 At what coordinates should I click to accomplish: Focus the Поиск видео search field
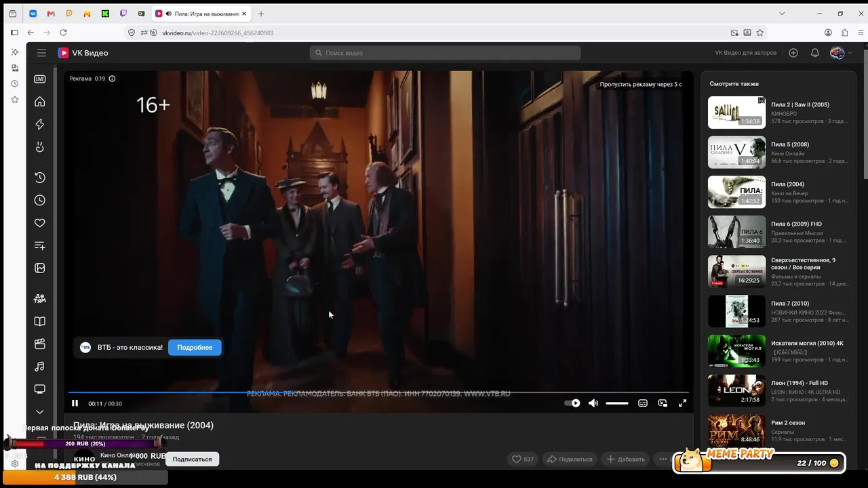click(446, 53)
